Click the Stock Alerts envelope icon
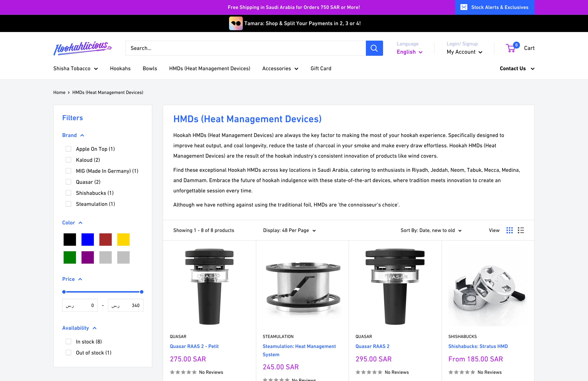The height and width of the screenshot is (381, 588). pyautogui.click(x=464, y=7)
